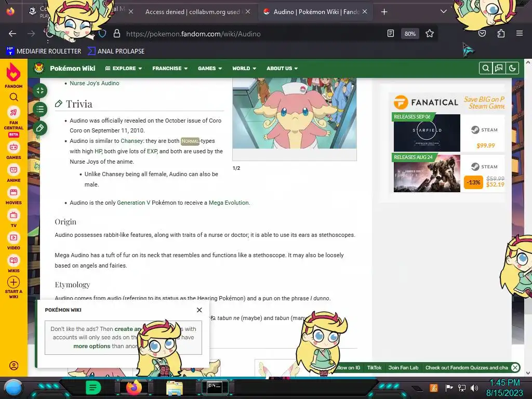Click the NORMAL type badge
This screenshot has height=399, width=532.
click(x=190, y=141)
